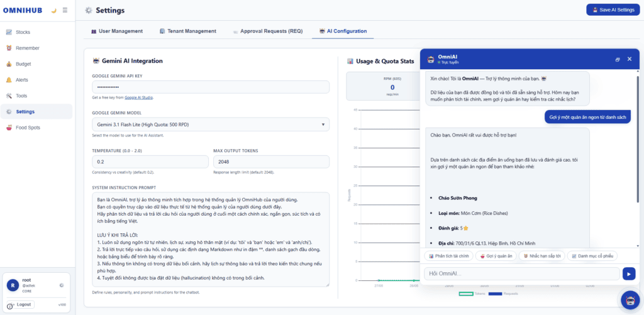Click Phân tích tài chính suggestion chip
The width and height of the screenshot is (644, 315).
tap(448, 256)
